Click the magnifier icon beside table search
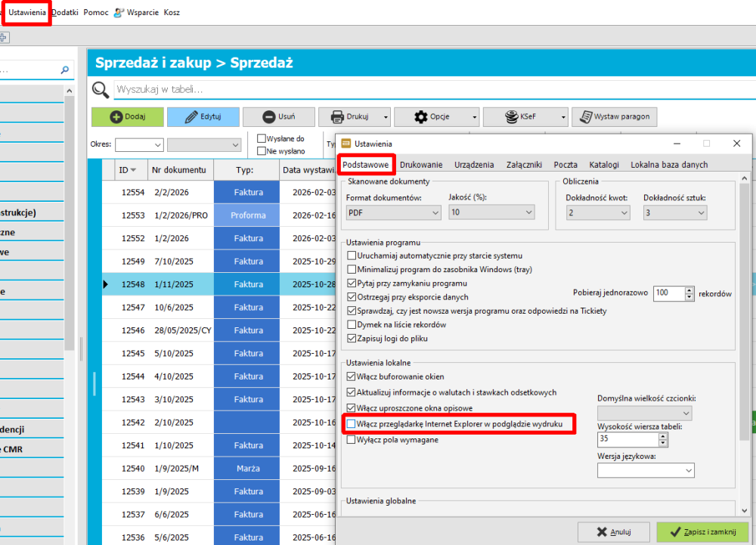This screenshot has height=545, width=756. [x=101, y=90]
